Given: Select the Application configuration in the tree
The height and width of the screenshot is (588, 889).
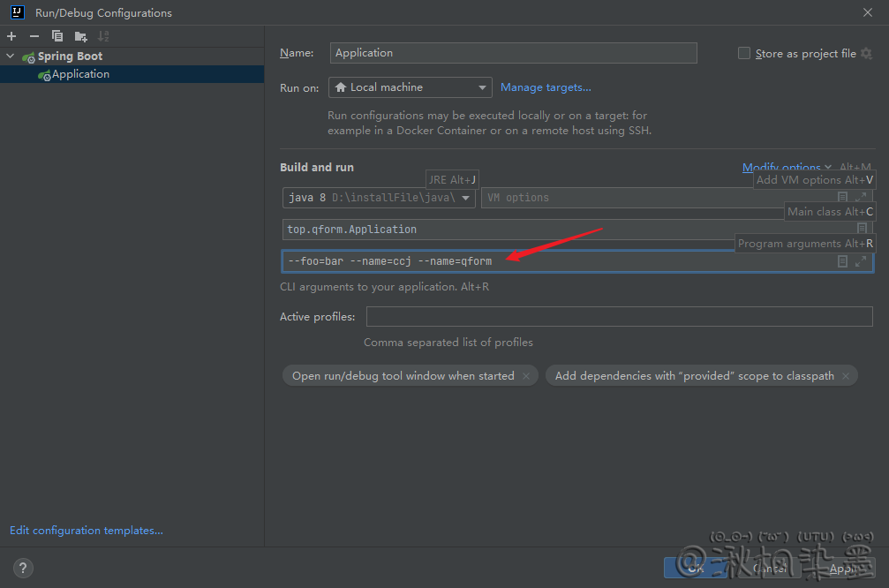Looking at the screenshot, I should [79, 75].
